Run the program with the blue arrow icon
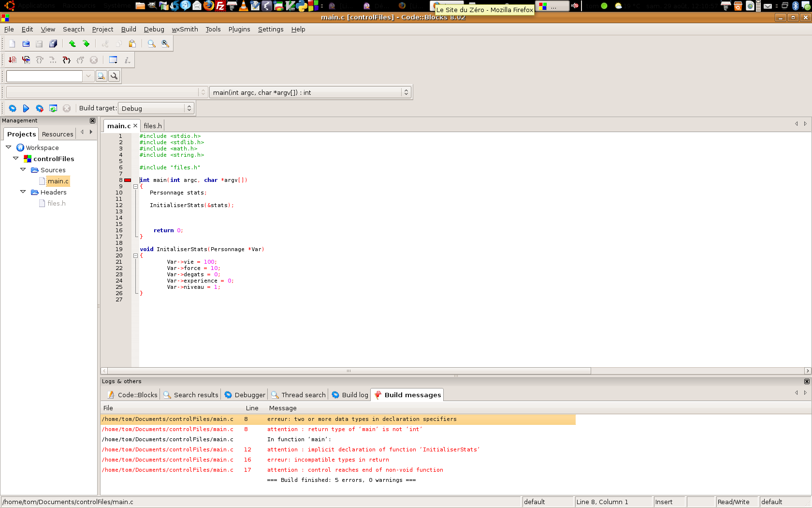 click(26, 108)
